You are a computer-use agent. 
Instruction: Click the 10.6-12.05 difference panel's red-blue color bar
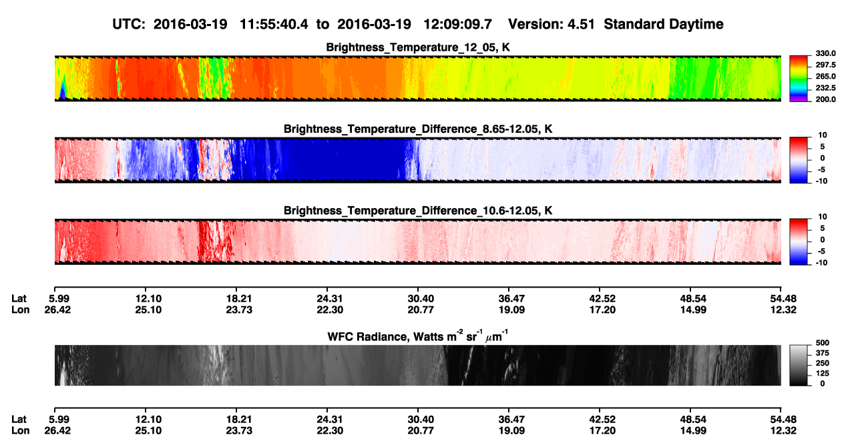(x=799, y=241)
